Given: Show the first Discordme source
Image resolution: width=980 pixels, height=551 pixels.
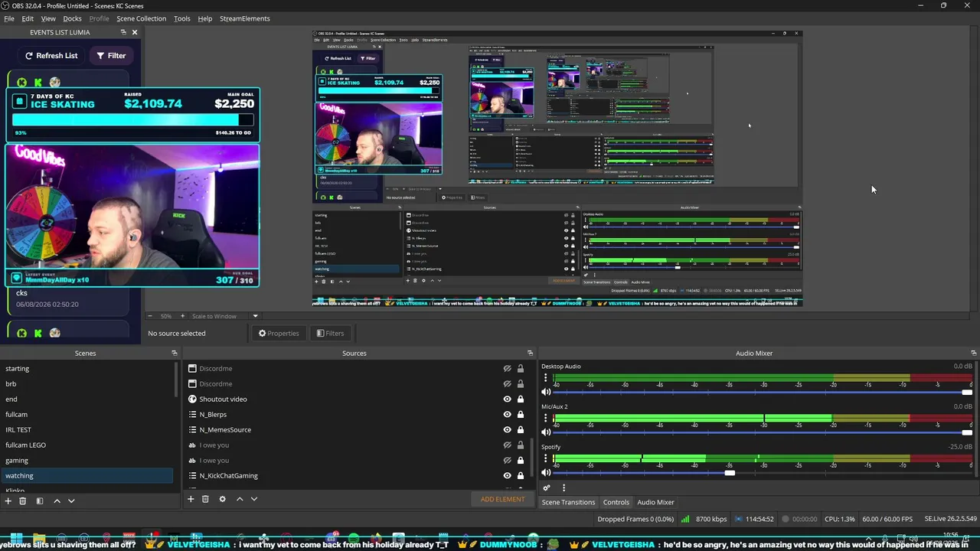Looking at the screenshot, I should pos(507,369).
